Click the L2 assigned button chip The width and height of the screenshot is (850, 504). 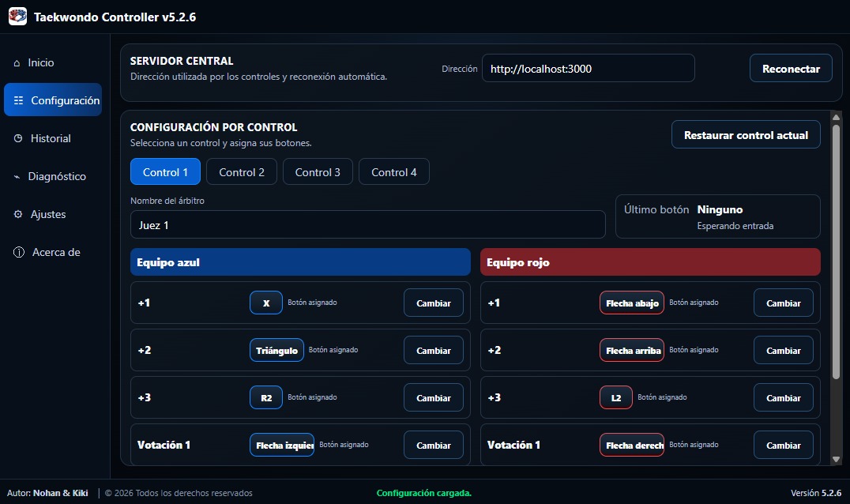coord(616,398)
